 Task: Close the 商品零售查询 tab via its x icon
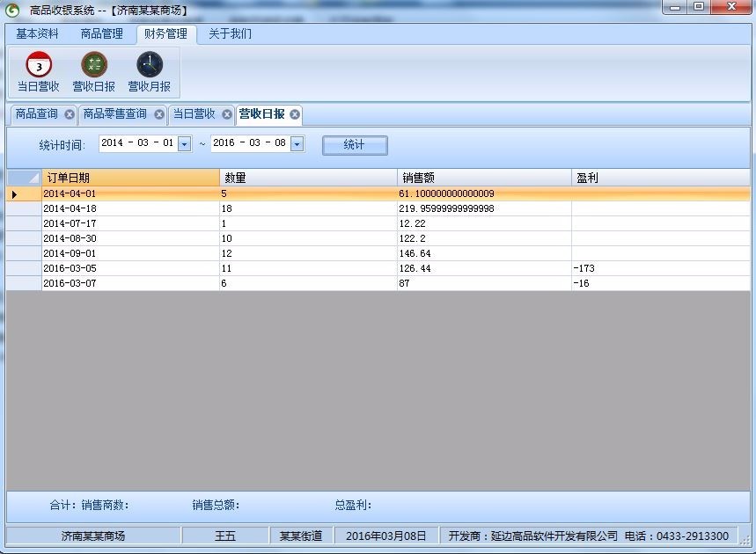(x=158, y=114)
